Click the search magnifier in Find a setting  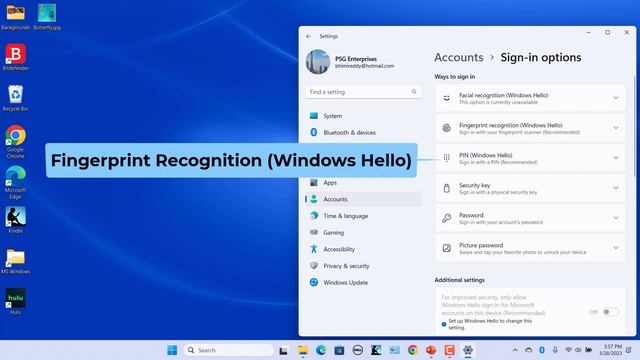(x=414, y=92)
